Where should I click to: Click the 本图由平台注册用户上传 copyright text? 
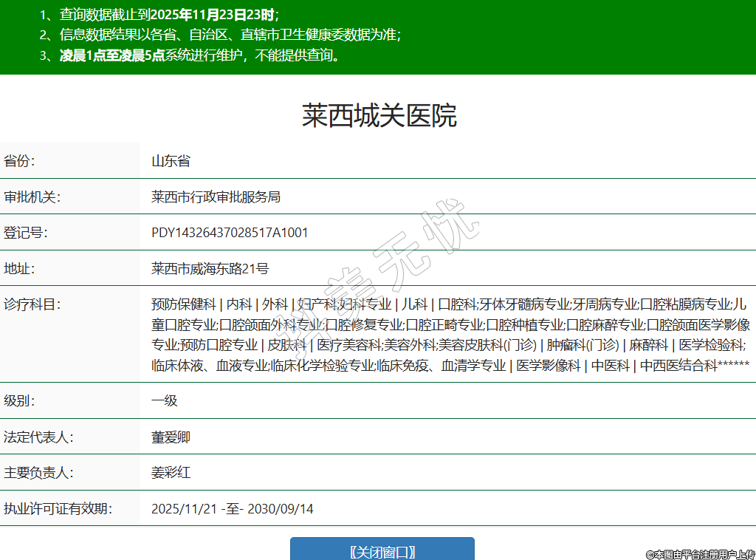[x=700, y=554]
